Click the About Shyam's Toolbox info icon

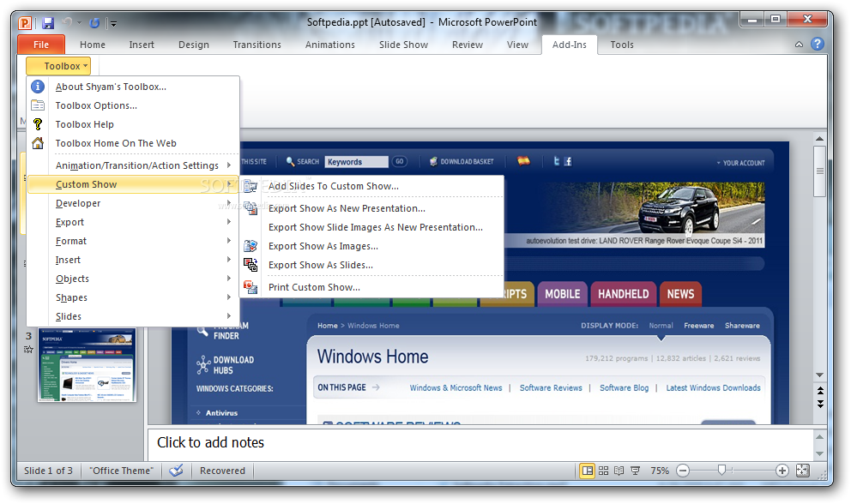38,87
